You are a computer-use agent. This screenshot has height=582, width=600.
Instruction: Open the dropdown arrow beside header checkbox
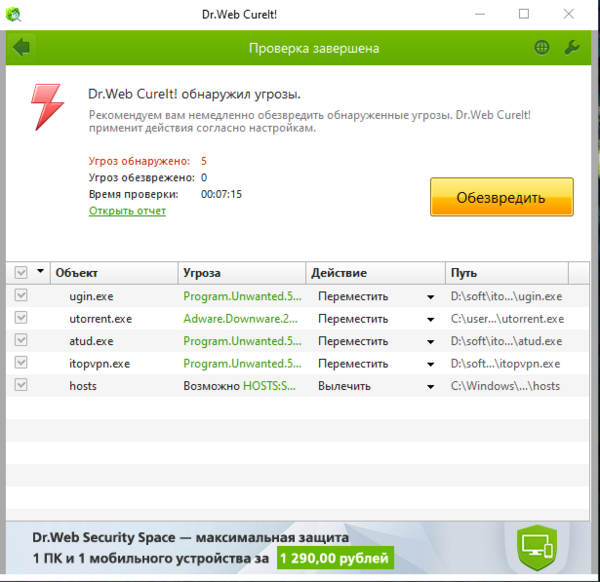pos(40,271)
